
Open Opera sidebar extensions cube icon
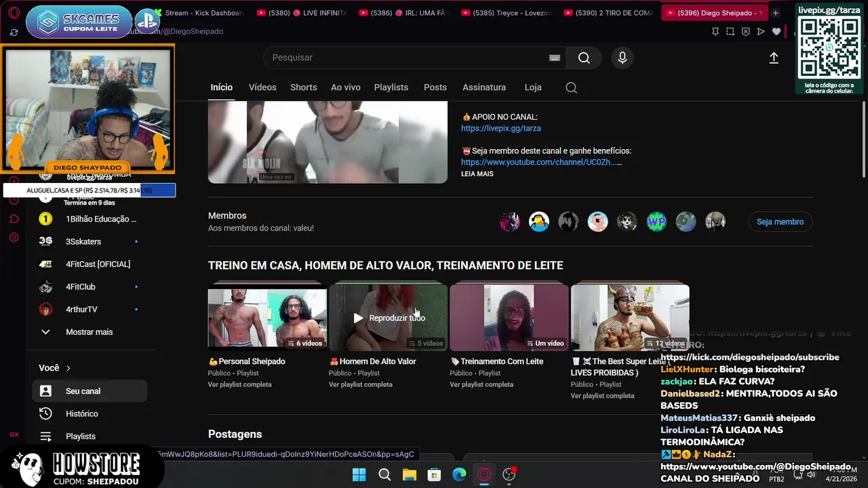14,218
